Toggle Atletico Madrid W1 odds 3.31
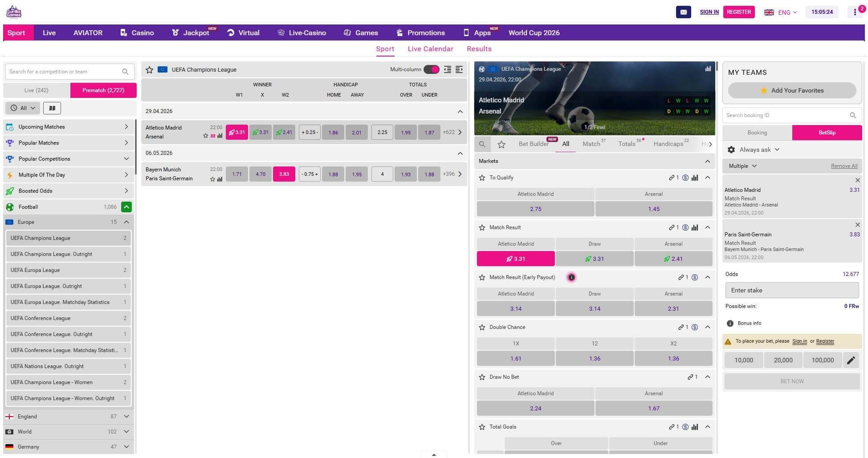 tap(237, 132)
